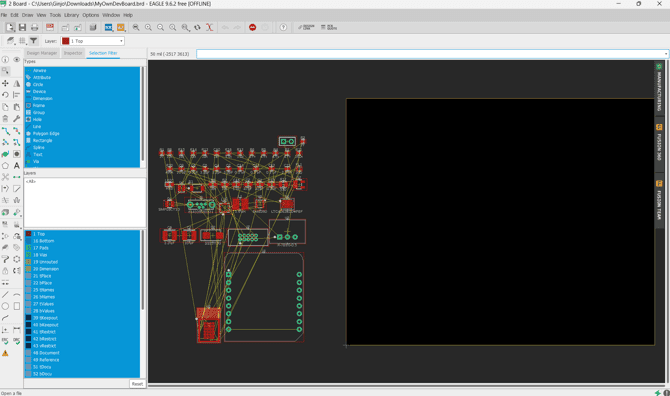Viewport: 670px width, 396px height.
Task: Open the Help question mark icon
Action: [x=283, y=27]
